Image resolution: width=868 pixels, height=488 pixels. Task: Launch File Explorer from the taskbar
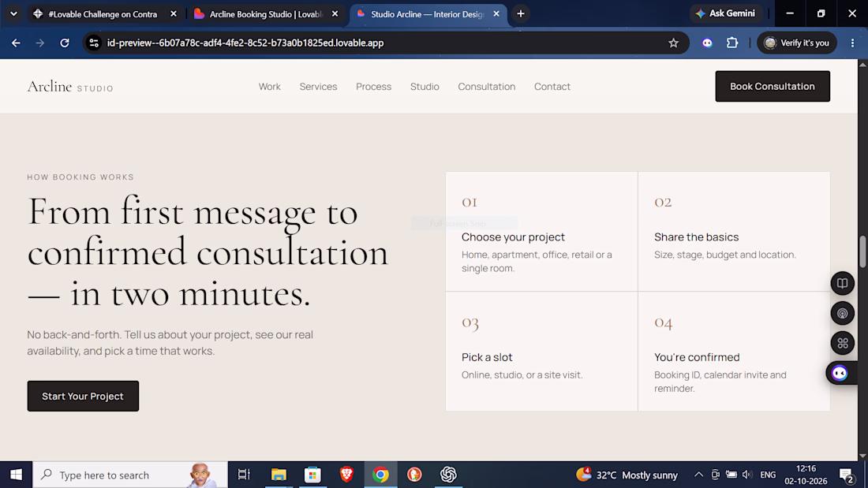279,475
